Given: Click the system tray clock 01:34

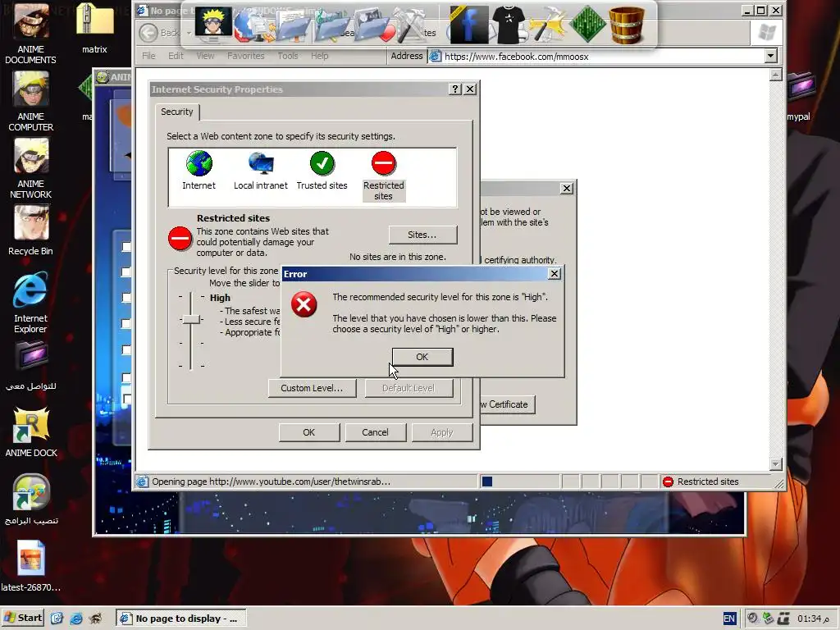Looking at the screenshot, I should coord(813,619).
